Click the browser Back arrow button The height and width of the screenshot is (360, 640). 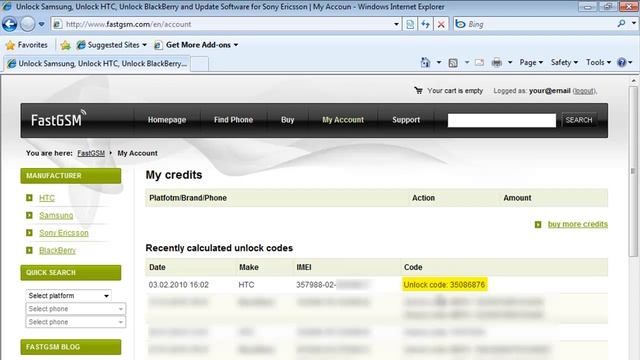click(x=9, y=24)
